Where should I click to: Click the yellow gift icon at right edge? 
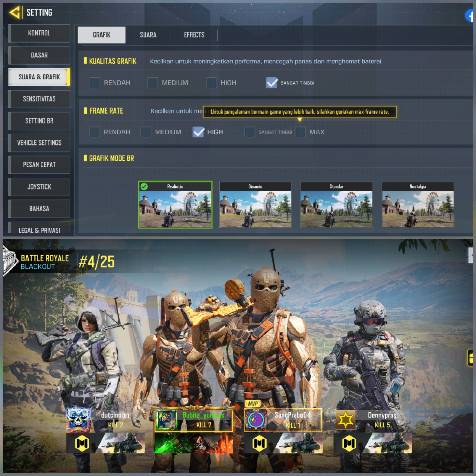click(471, 358)
